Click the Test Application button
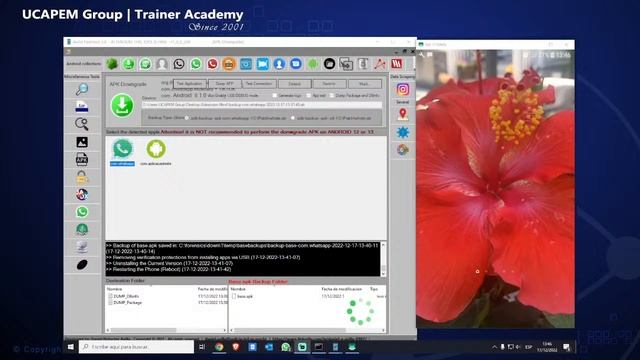This screenshot has width=640, height=360. 190,84
